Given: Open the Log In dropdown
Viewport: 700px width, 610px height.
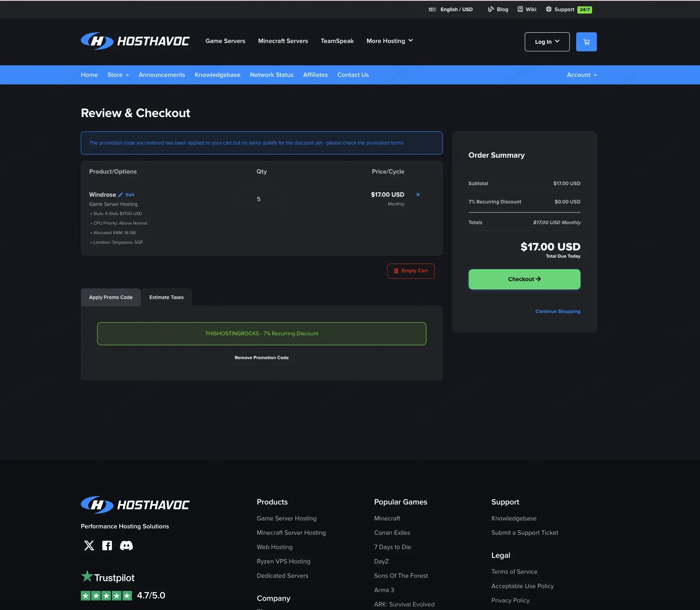Looking at the screenshot, I should point(547,42).
